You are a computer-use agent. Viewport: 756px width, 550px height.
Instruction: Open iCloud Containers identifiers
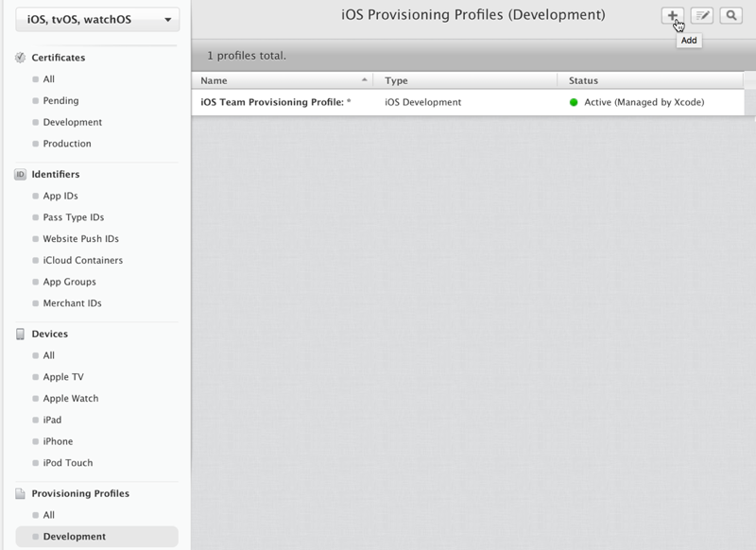click(82, 260)
